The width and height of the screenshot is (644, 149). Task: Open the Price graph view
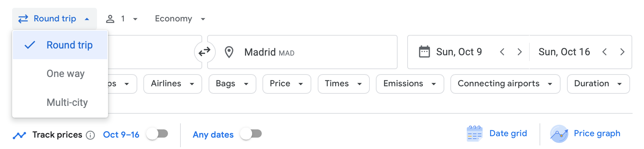[x=597, y=134]
